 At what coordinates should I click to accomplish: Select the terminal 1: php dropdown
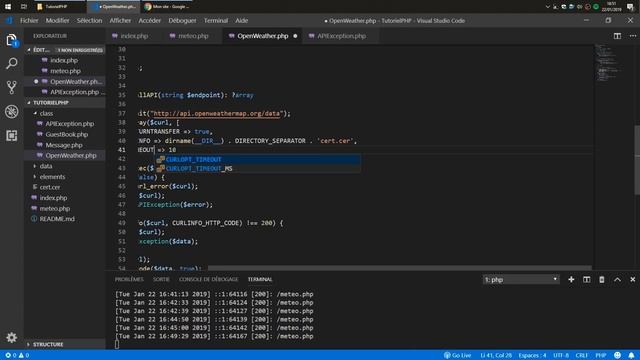[x=521, y=280]
